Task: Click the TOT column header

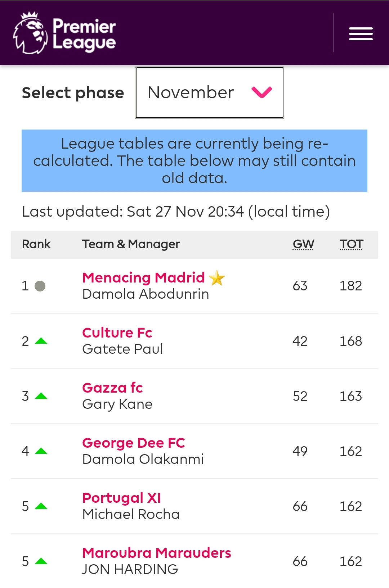Action: coord(351,244)
